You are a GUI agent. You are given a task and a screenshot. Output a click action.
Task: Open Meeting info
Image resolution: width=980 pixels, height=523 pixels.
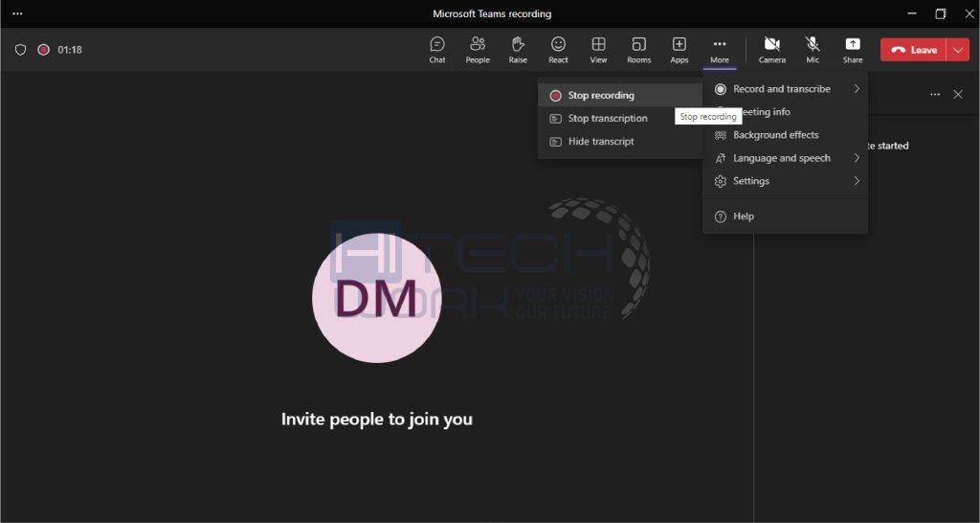point(785,112)
